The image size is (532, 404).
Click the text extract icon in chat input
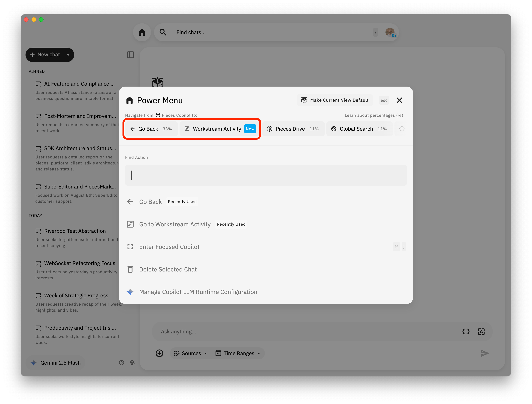(x=481, y=332)
